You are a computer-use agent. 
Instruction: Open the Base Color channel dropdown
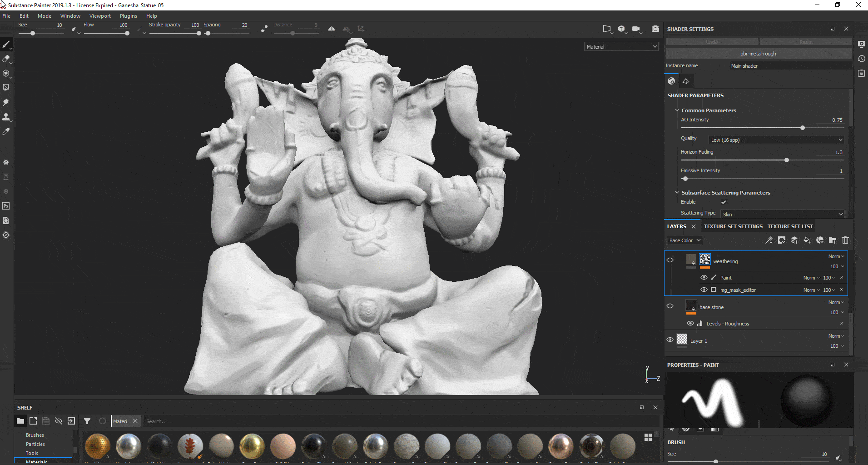pyautogui.click(x=684, y=240)
